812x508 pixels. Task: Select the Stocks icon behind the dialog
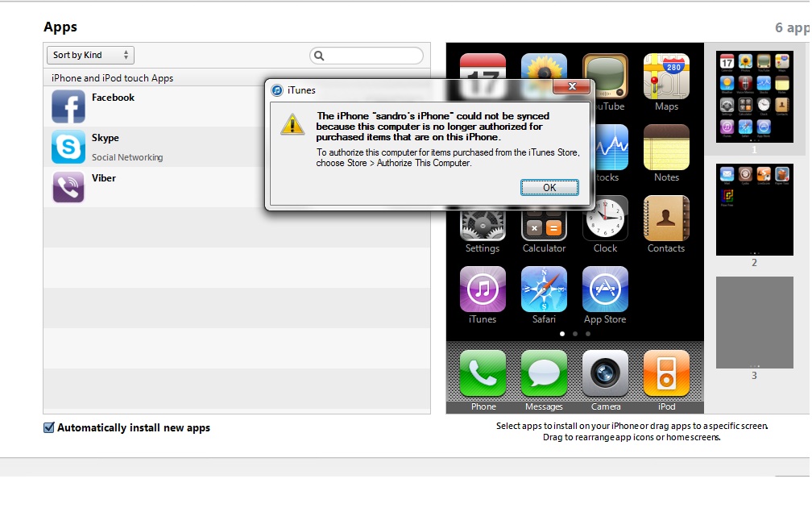(611, 148)
